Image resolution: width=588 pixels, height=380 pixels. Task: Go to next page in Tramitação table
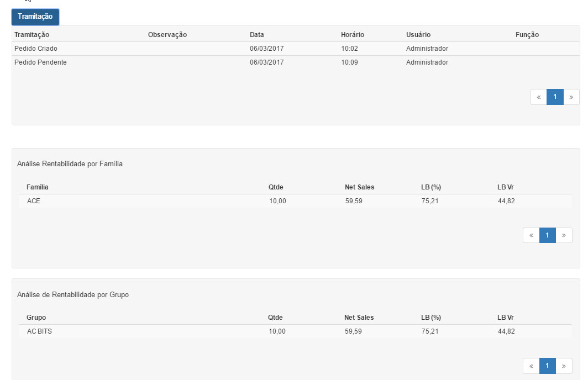tap(571, 97)
